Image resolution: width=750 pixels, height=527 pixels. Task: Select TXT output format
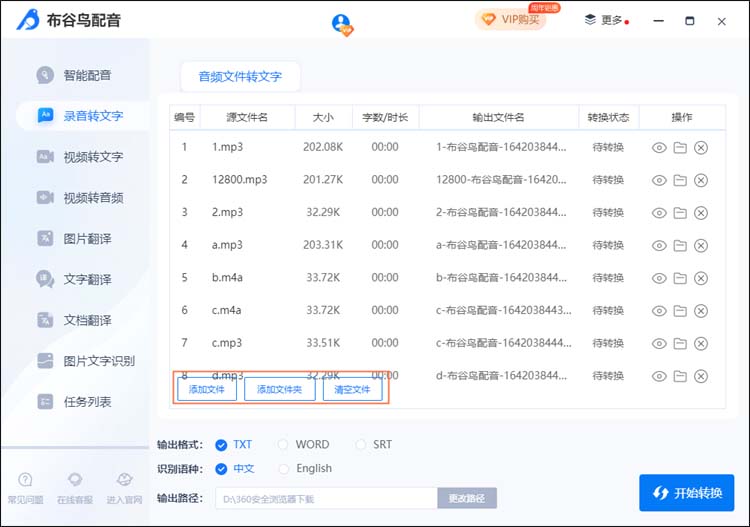234,445
